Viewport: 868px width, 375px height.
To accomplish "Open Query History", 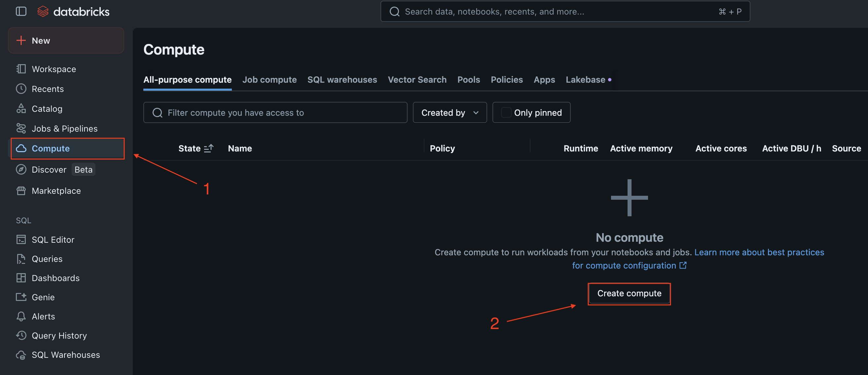I will click(59, 335).
